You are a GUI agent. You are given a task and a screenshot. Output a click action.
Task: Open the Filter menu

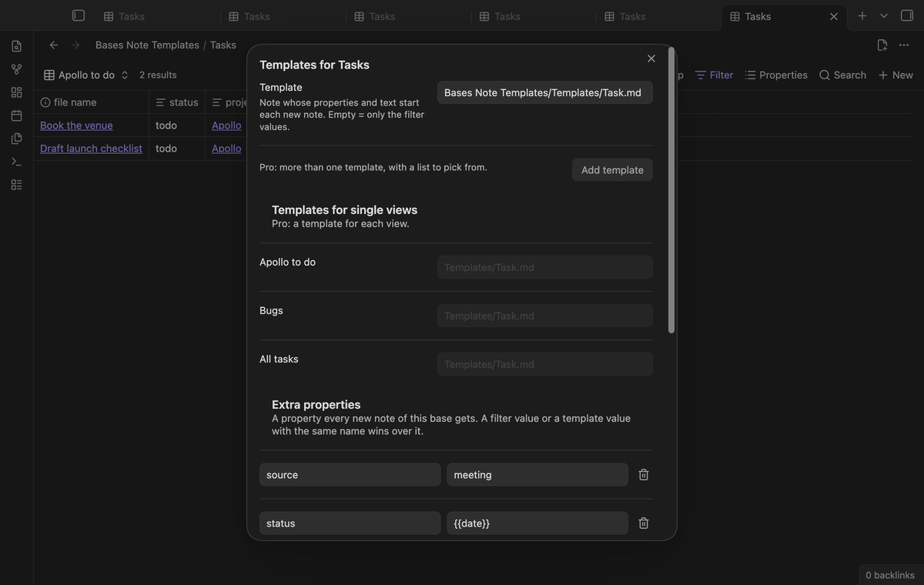[714, 75]
